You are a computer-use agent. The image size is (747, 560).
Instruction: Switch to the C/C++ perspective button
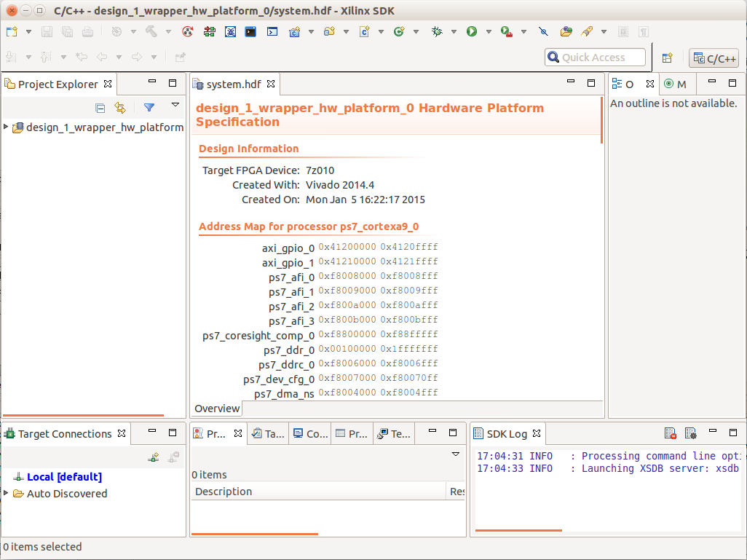pos(714,58)
